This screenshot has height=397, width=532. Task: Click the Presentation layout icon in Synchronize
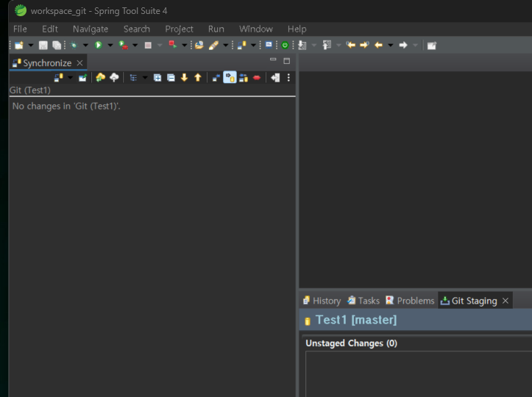pyautogui.click(x=133, y=78)
